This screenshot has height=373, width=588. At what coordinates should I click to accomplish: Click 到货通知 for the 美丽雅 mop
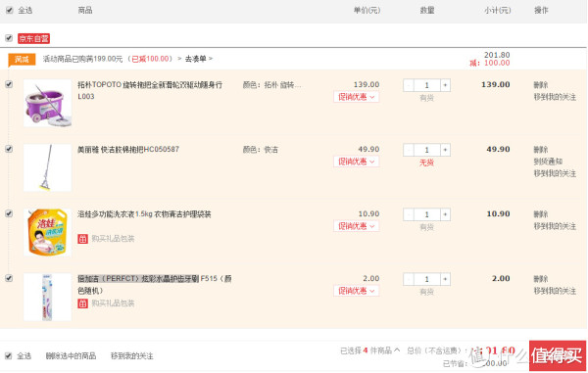point(548,162)
